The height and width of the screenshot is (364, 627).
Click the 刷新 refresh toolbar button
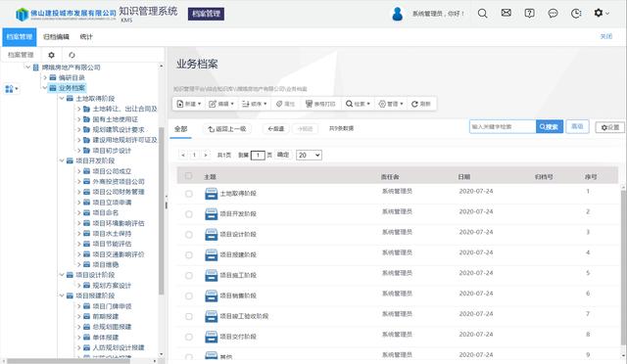click(x=421, y=104)
